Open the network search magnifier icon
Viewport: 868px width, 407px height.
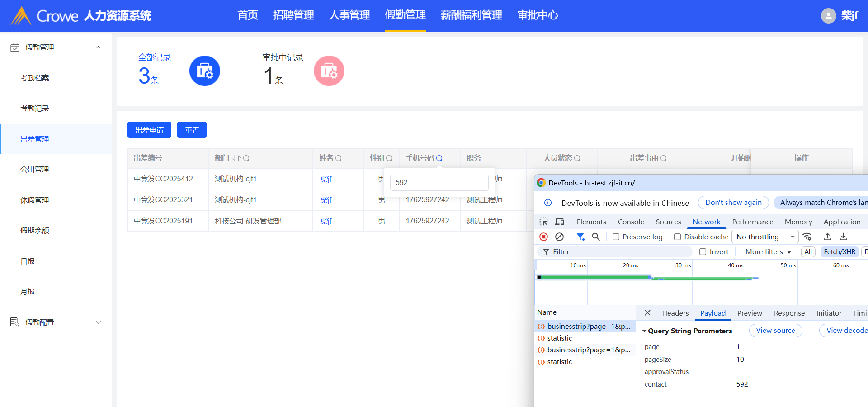coord(596,237)
